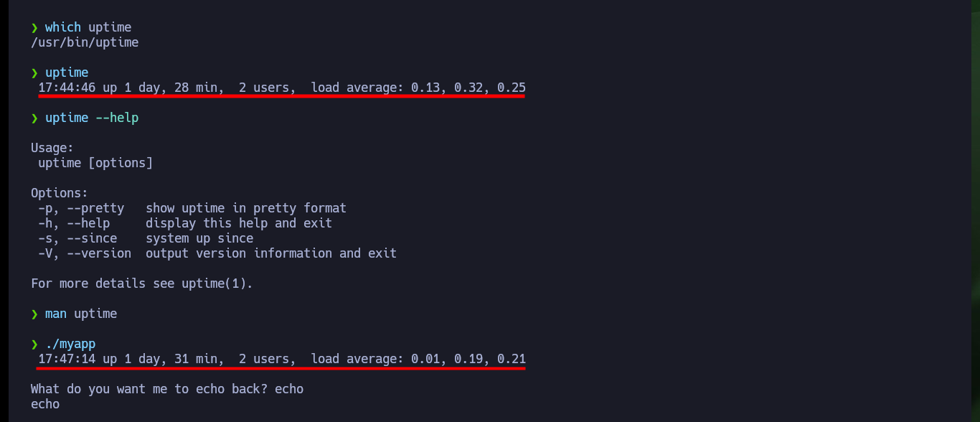Click the prompt arrow before the 'uptime' command

pos(34,72)
